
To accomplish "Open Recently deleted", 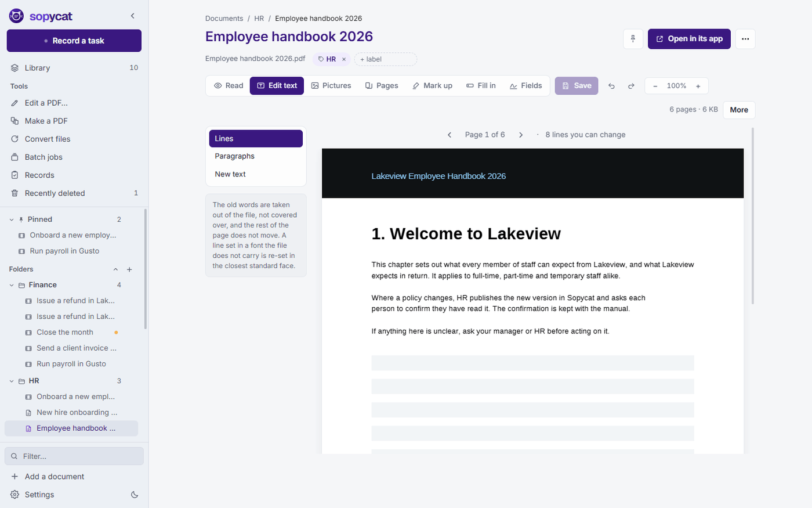I will 74,193.
